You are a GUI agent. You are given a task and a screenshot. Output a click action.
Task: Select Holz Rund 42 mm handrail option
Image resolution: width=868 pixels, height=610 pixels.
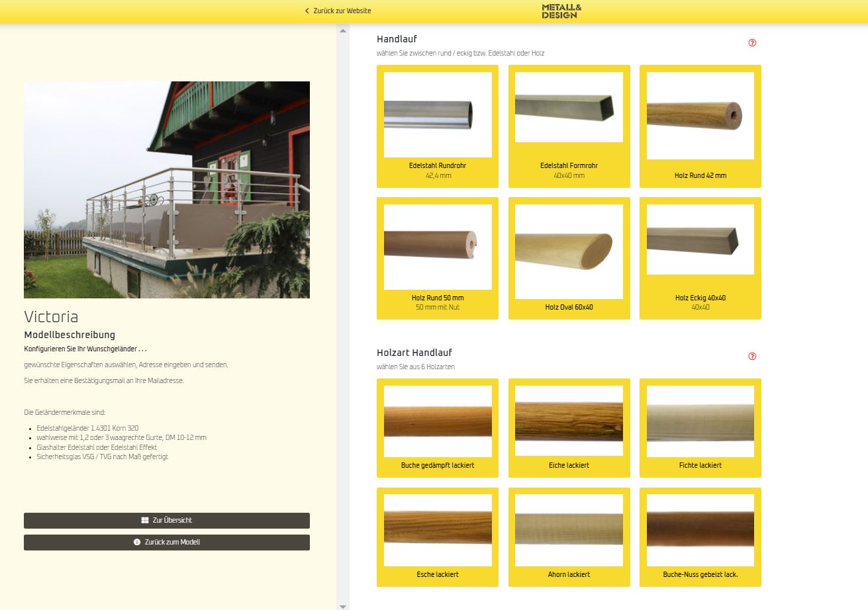point(700,126)
